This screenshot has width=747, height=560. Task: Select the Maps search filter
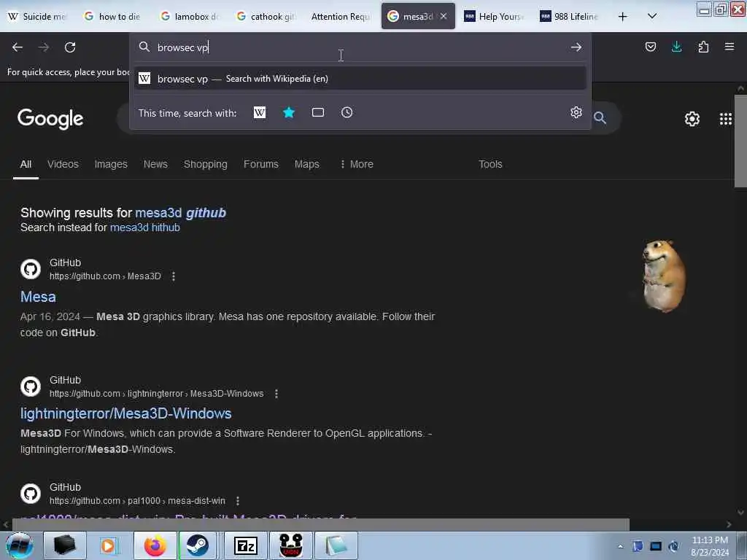point(307,164)
